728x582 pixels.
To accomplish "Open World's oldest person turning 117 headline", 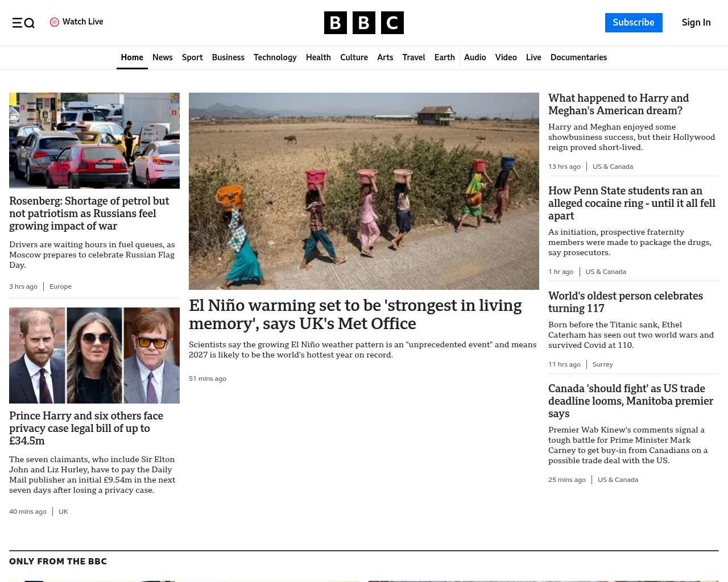I will 626,302.
